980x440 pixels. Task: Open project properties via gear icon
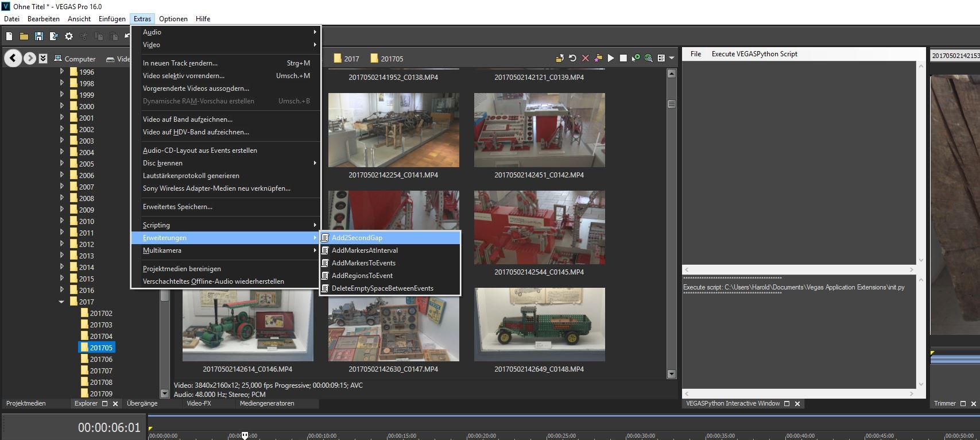pos(69,36)
